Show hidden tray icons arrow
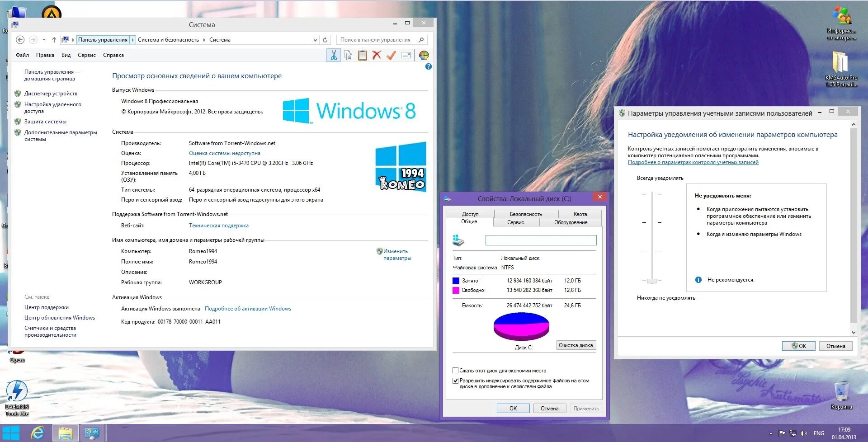 (771, 433)
